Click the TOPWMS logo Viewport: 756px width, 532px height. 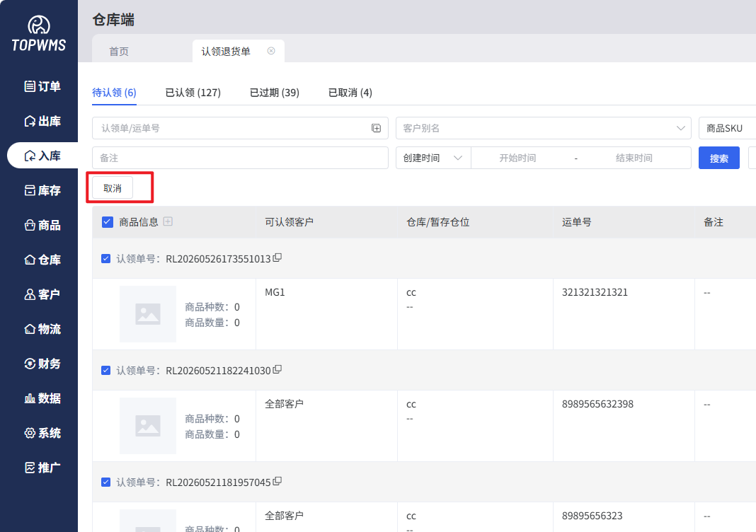38,34
